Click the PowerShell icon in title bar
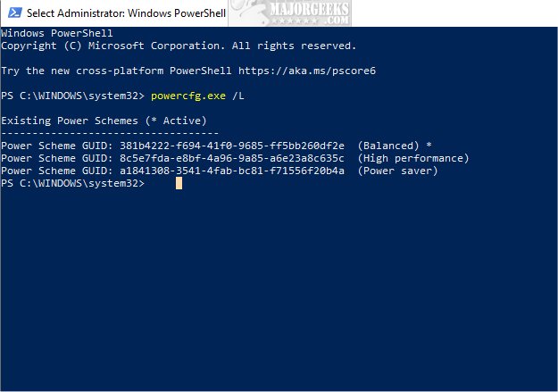Viewport: 558px width, 392px height. [15, 13]
